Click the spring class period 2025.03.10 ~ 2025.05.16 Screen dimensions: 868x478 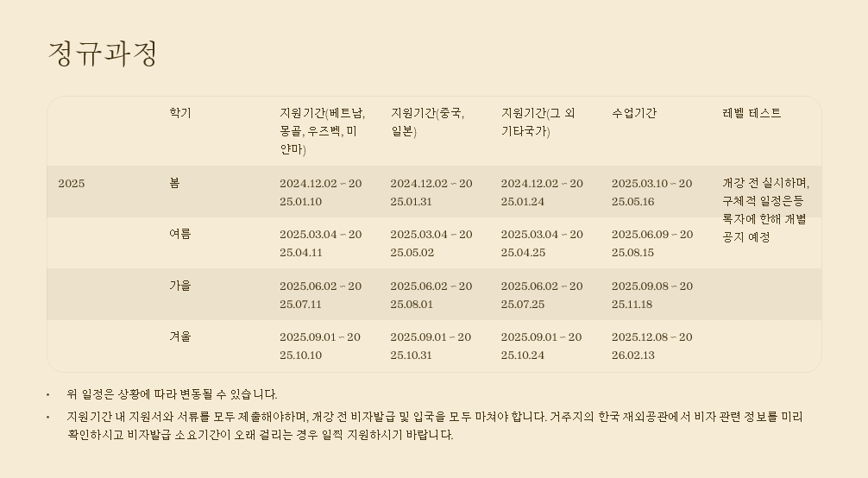coord(651,192)
